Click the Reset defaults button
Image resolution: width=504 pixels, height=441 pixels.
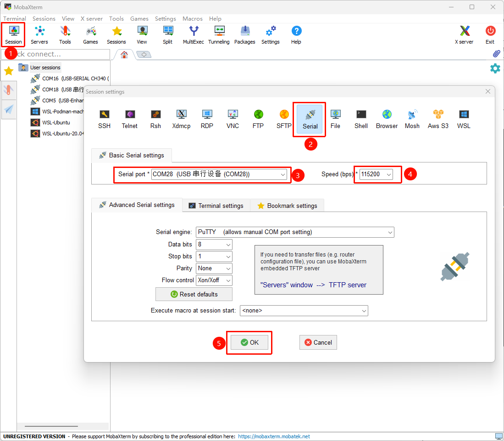pyautogui.click(x=194, y=294)
